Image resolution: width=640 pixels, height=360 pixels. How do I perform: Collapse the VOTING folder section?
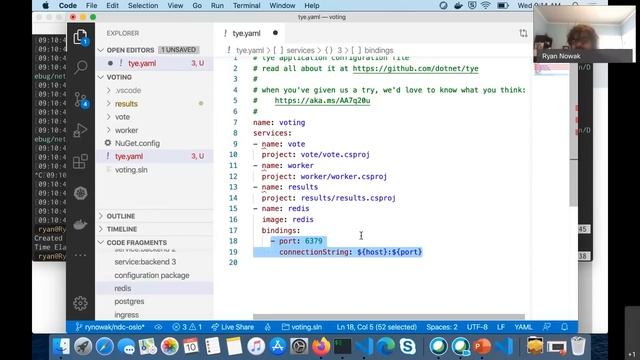(154, 77)
